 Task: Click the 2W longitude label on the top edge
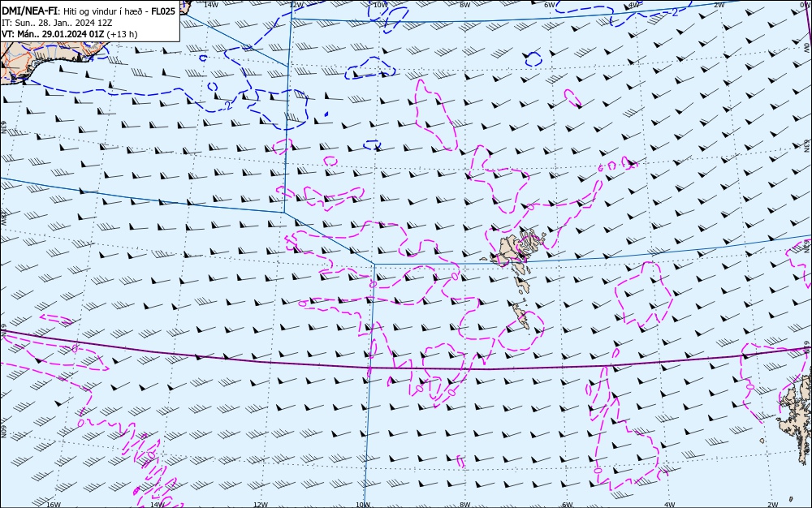[x=719, y=5]
